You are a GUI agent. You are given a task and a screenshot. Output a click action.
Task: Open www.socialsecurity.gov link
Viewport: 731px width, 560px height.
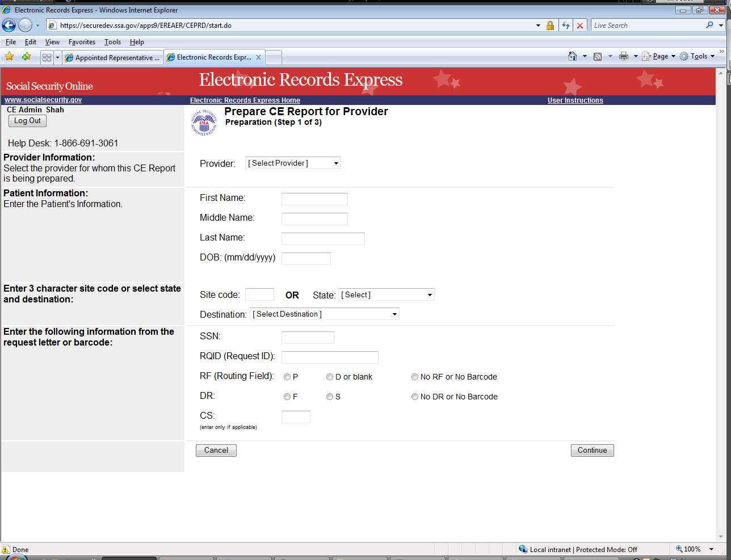coord(43,100)
